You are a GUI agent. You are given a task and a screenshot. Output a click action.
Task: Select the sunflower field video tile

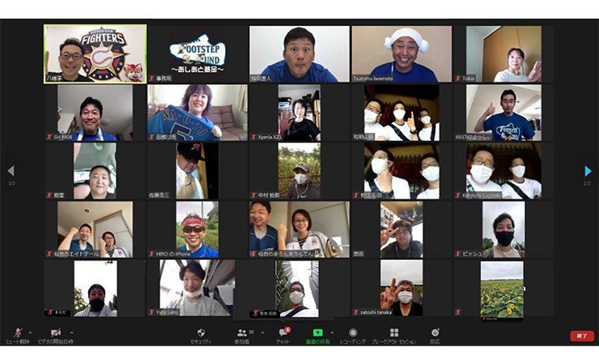coord(502,289)
